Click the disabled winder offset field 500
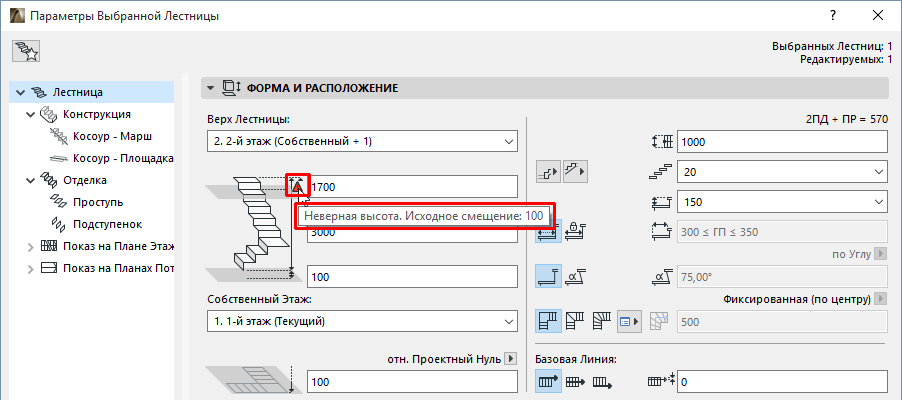 [783, 322]
